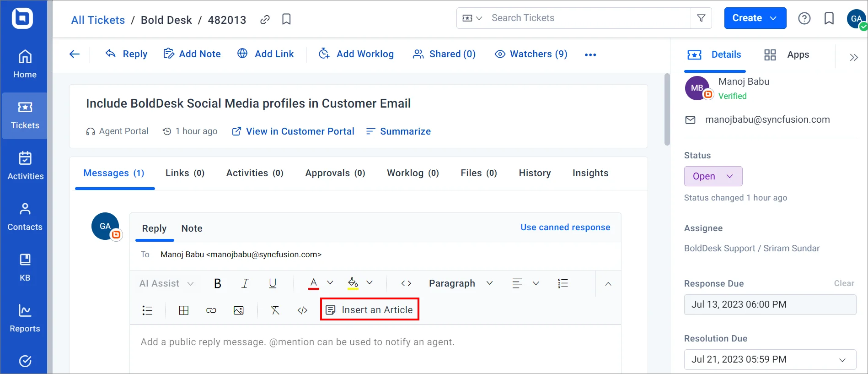Open the search module type dropdown
Screen dimensions: 868x374
tap(472, 18)
